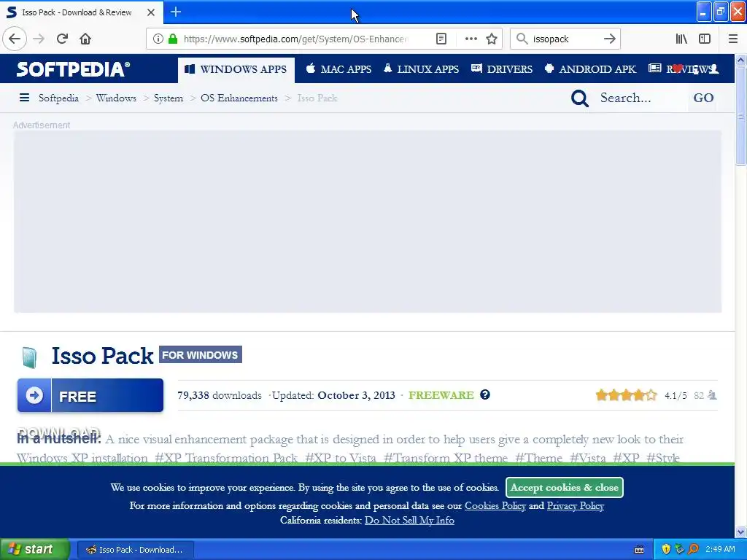Viewport: 747px width, 560px height.
Task: Open the Linux Apps section
Action: click(x=421, y=69)
